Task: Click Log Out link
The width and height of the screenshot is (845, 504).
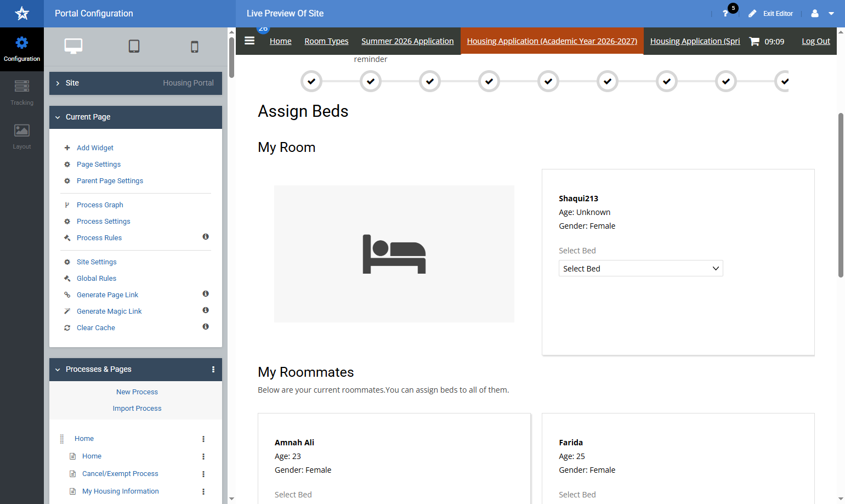Action: 816,41
